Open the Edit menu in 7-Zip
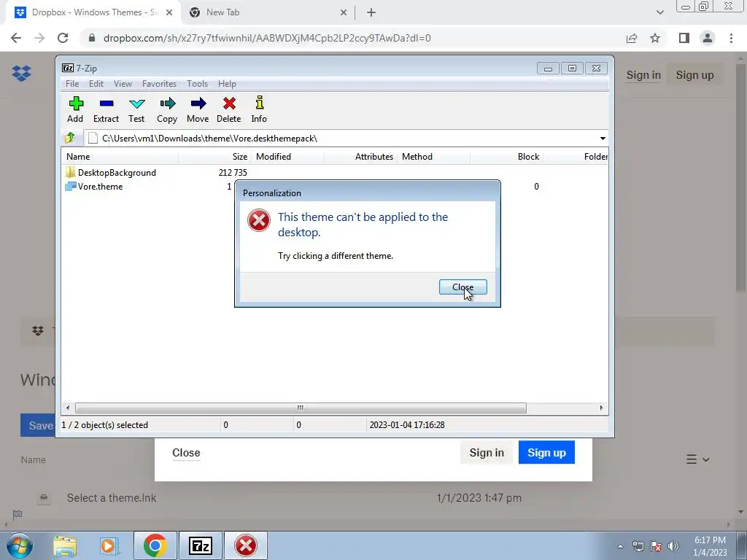This screenshot has height=560, width=747. tap(96, 83)
